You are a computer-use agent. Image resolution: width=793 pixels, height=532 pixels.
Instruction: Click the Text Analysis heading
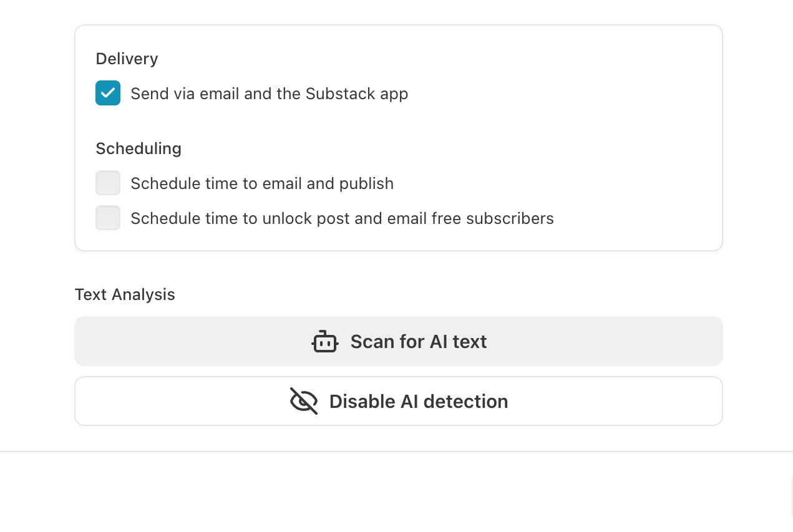coord(125,294)
